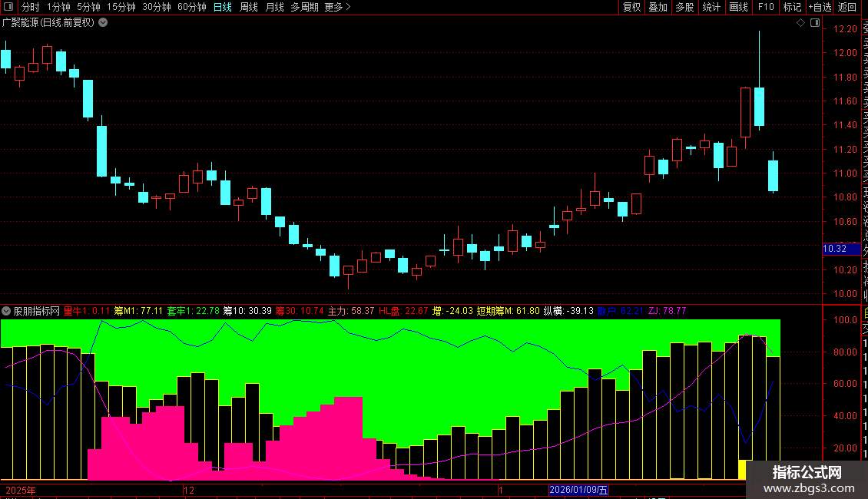Click the 11.00 price axis label

tap(845, 173)
